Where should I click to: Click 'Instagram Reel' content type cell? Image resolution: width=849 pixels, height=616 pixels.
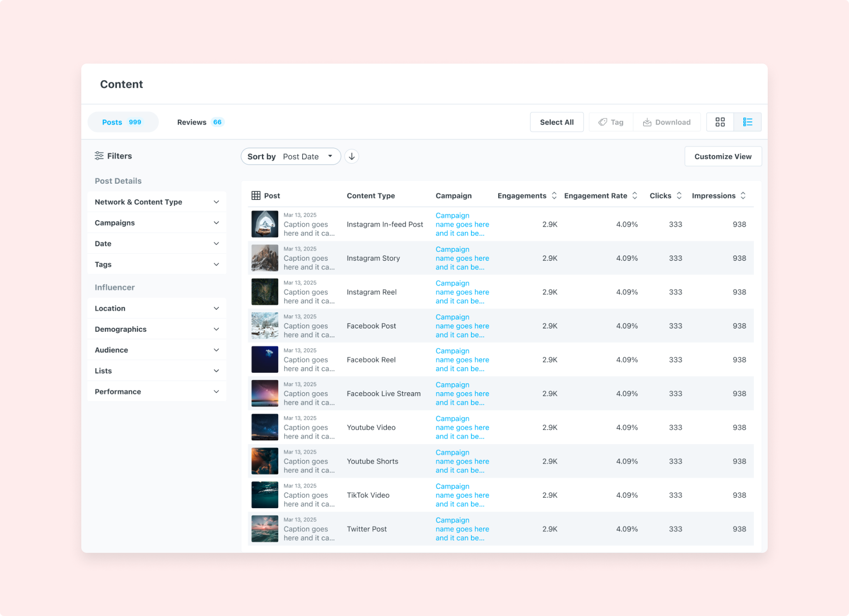pyautogui.click(x=372, y=292)
